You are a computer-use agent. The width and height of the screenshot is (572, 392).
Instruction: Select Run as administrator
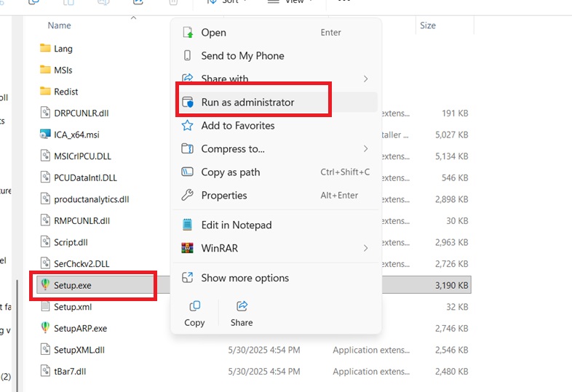tap(276, 102)
